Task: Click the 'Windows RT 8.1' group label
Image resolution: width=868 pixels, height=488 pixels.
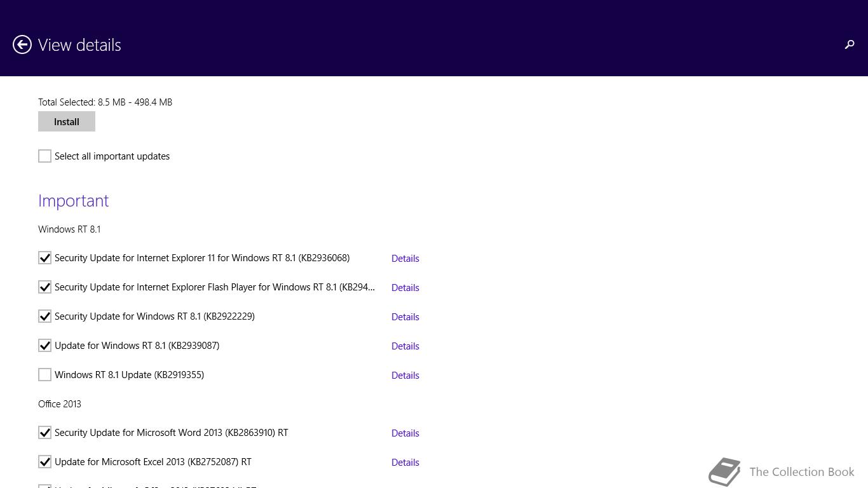Action: 69,229
